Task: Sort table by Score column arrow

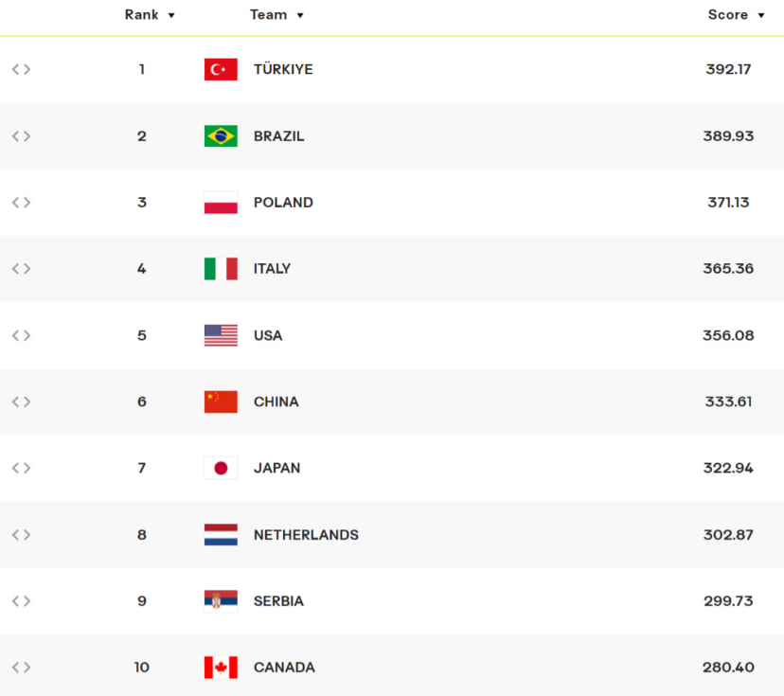Action: [x=761, y=15]
